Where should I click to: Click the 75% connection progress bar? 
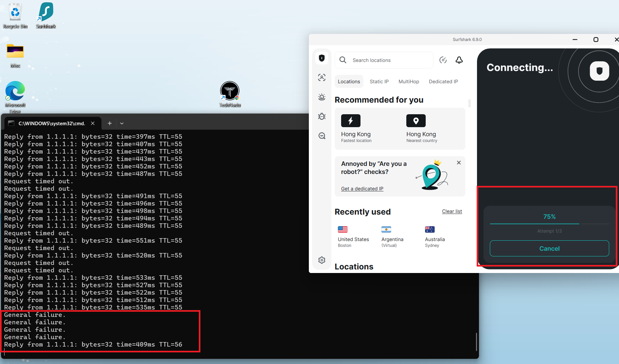pyautogui.click(x=549, y=223)
